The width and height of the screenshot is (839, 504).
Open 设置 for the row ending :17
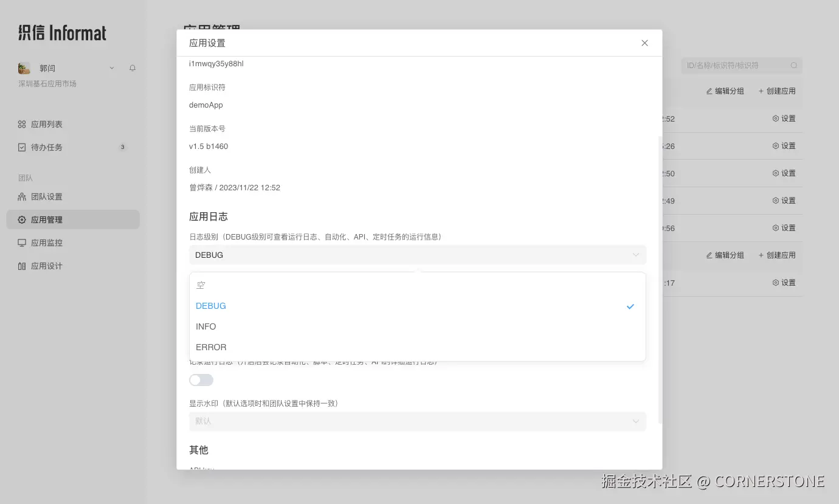pos(784,283)
